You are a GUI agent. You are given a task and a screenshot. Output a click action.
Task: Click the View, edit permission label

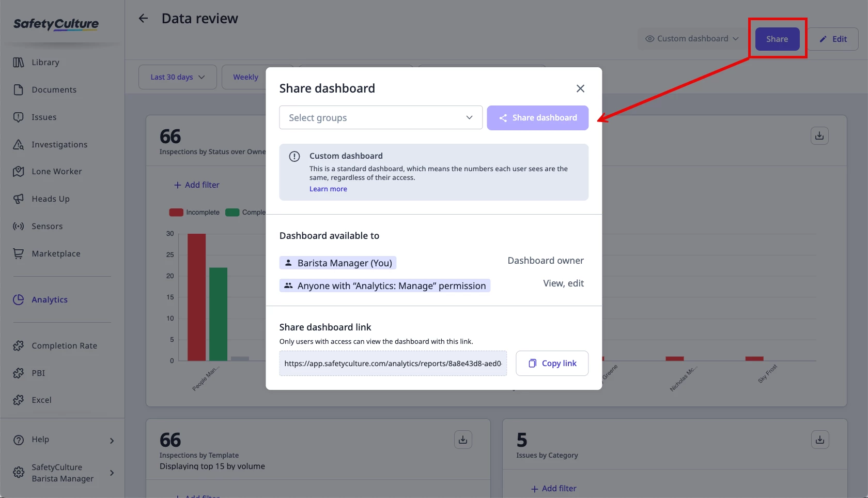[x=563, y=283]
